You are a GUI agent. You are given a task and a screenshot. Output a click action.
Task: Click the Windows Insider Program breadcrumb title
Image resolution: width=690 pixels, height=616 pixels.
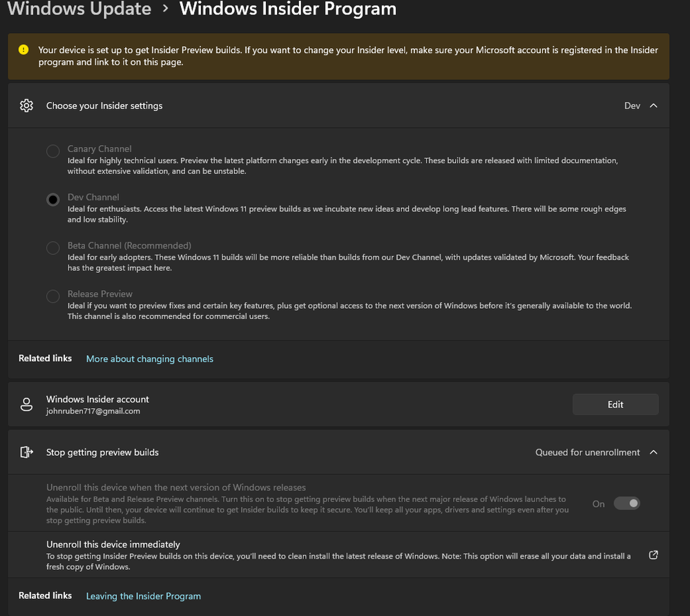point(288,9)
